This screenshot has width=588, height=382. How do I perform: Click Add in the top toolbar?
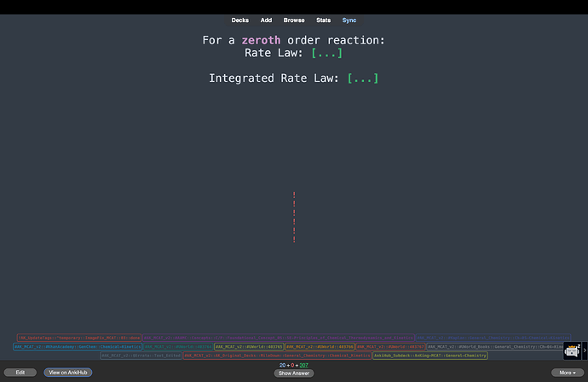click(x=266, y=20)
